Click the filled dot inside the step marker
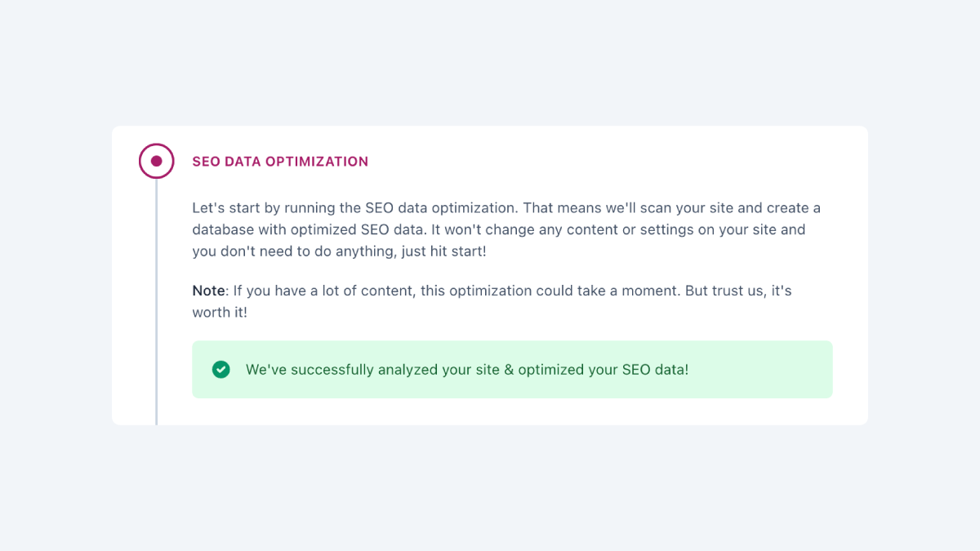 (156, 161)
